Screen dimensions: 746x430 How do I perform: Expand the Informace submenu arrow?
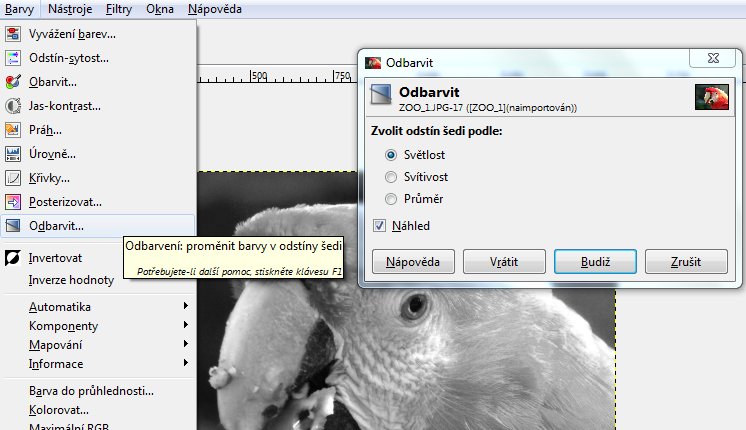(186, 363)
